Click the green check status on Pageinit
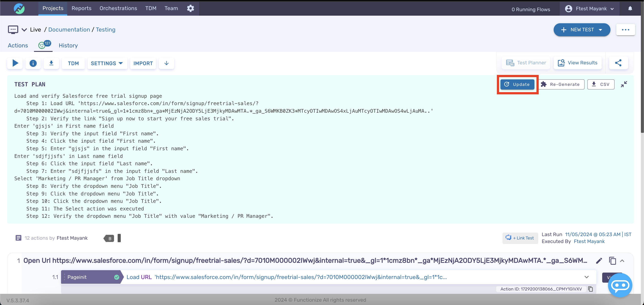Screen dimensions: 644x305 (117, 277)
